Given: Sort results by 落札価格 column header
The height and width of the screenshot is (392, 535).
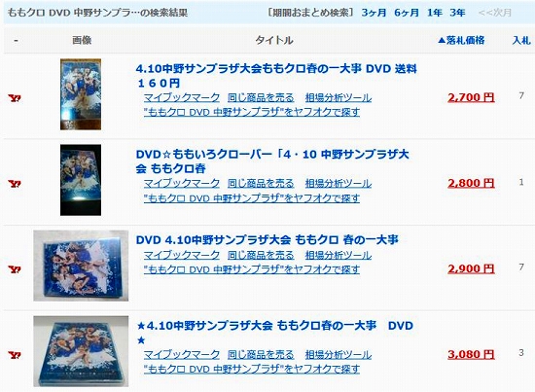Looking at the screenshot, I should click(461, 40).
